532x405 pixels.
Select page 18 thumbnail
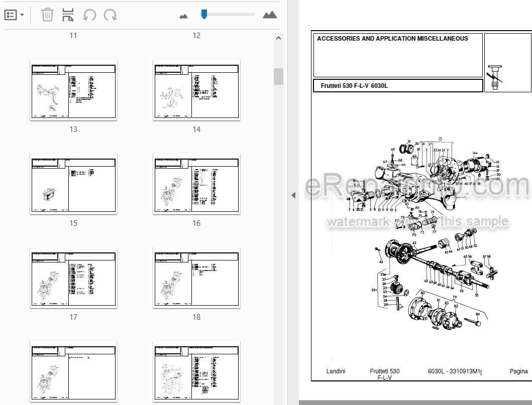click(x=197, y=278)
